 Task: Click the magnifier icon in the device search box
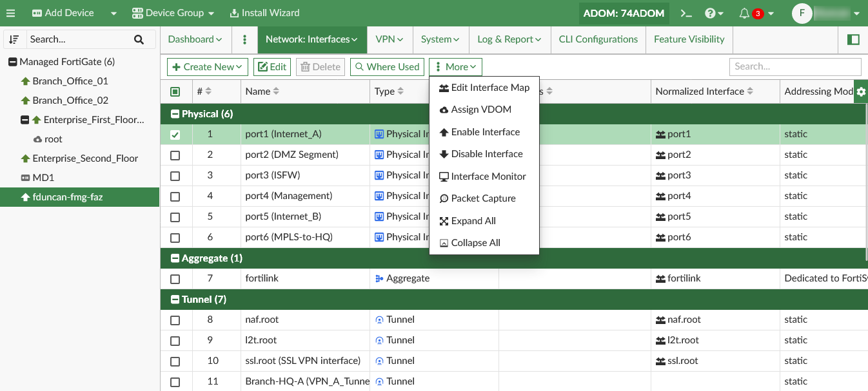139,39
